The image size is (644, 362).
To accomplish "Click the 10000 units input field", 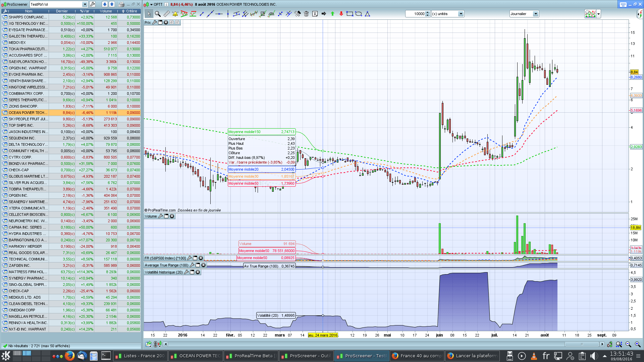I will 415,14.
